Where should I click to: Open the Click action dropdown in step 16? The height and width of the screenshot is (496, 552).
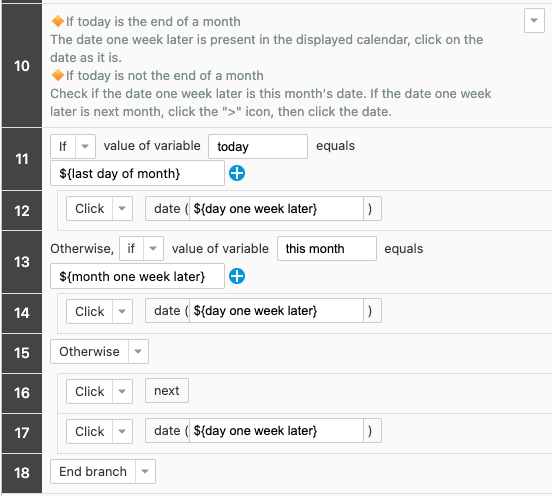point(122,391)
